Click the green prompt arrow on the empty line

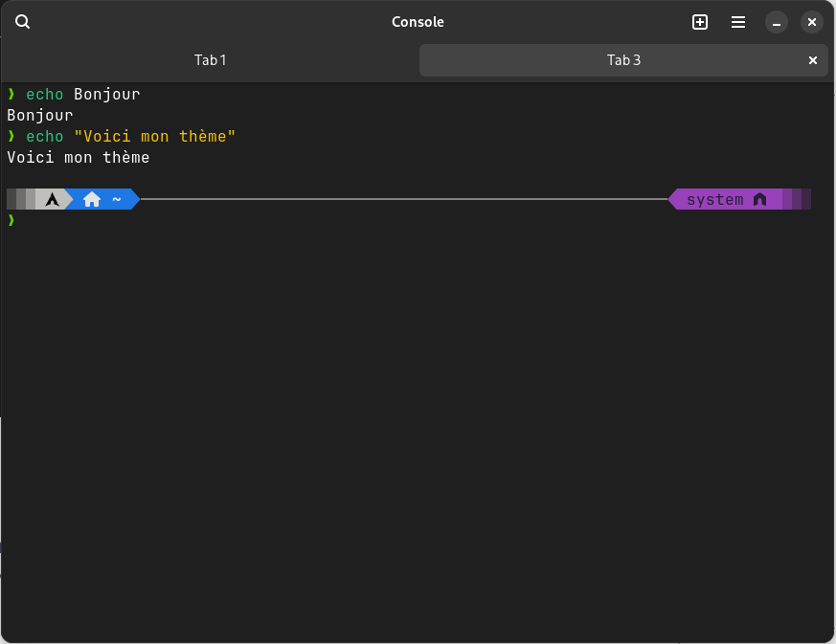11,220
